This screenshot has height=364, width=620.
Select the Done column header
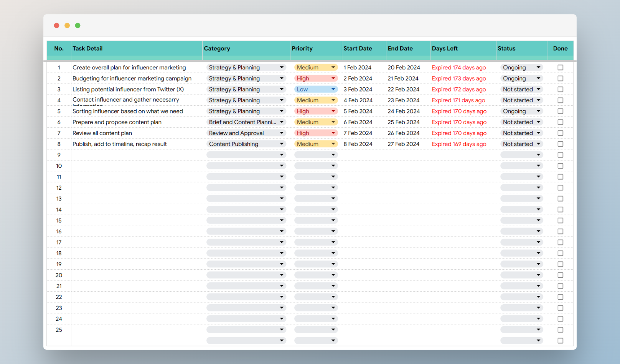[560, 49]
